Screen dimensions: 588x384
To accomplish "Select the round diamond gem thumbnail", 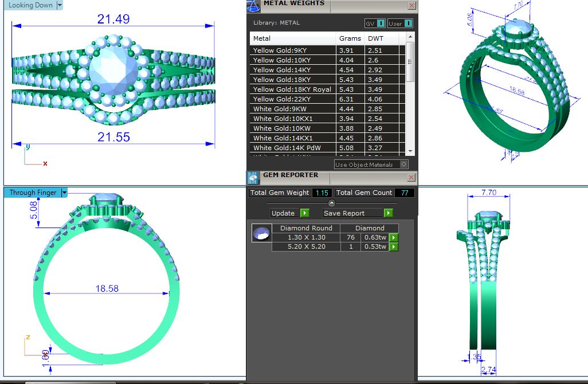I will coord(261,233).
